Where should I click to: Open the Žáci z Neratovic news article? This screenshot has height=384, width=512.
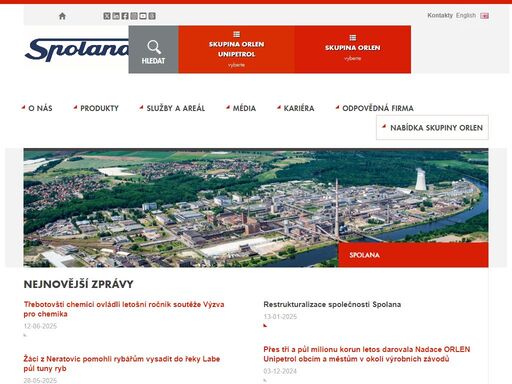pos(122,363)
